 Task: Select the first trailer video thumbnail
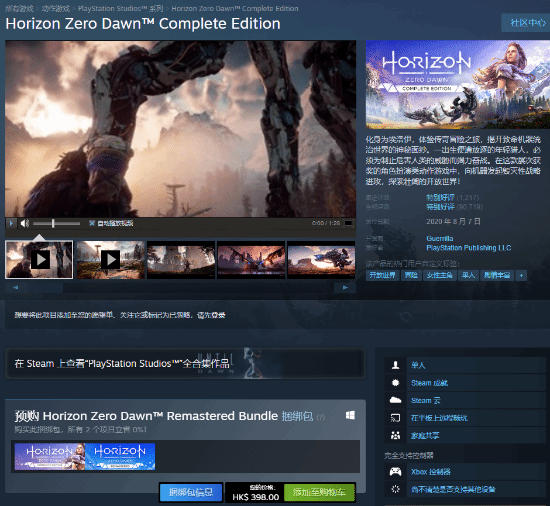pos(39,260)
